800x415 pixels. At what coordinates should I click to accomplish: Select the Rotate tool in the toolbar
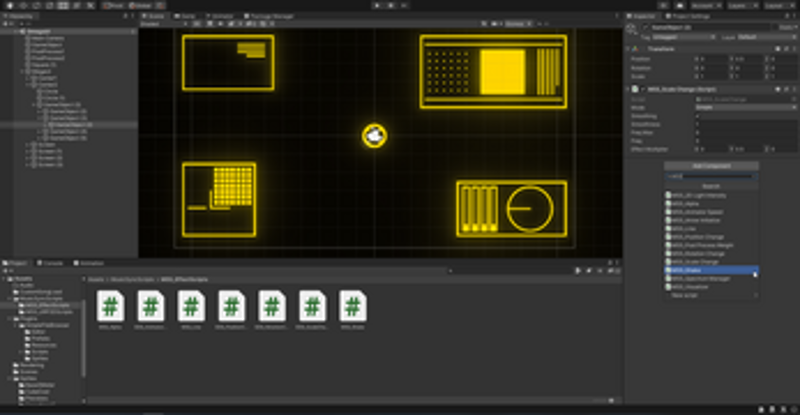point(36,6)
